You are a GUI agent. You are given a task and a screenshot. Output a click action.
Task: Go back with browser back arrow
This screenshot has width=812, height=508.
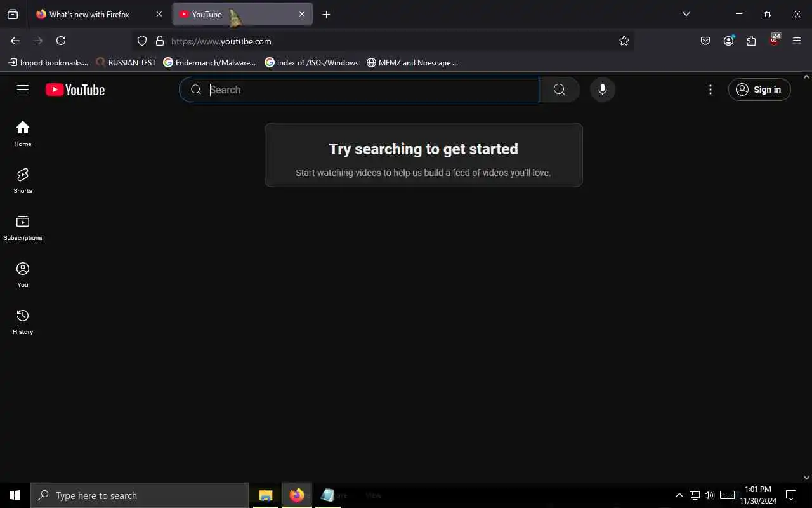pos(15,41)
